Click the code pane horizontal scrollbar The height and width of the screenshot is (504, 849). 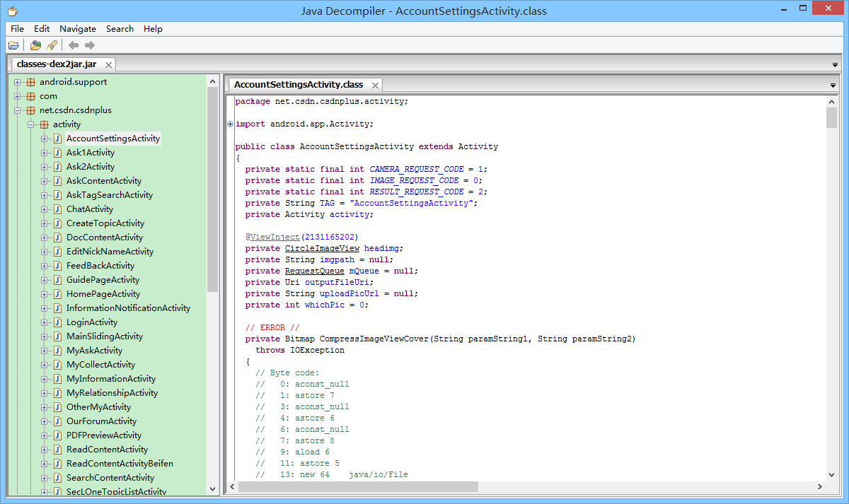pyautogui.click(x=358, y=486)
